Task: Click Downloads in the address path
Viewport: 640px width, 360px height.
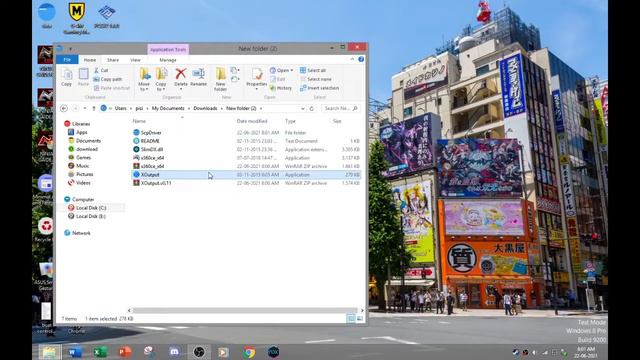Action: tap(205, 108)
